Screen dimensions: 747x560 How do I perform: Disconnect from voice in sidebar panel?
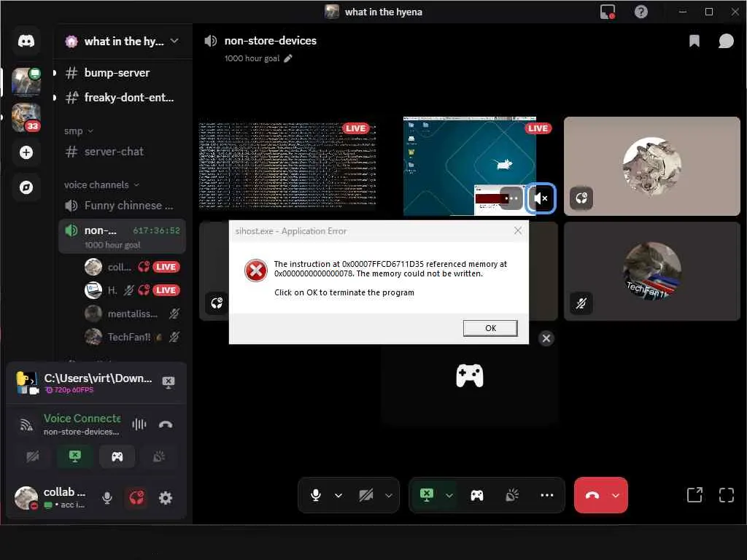166,424
